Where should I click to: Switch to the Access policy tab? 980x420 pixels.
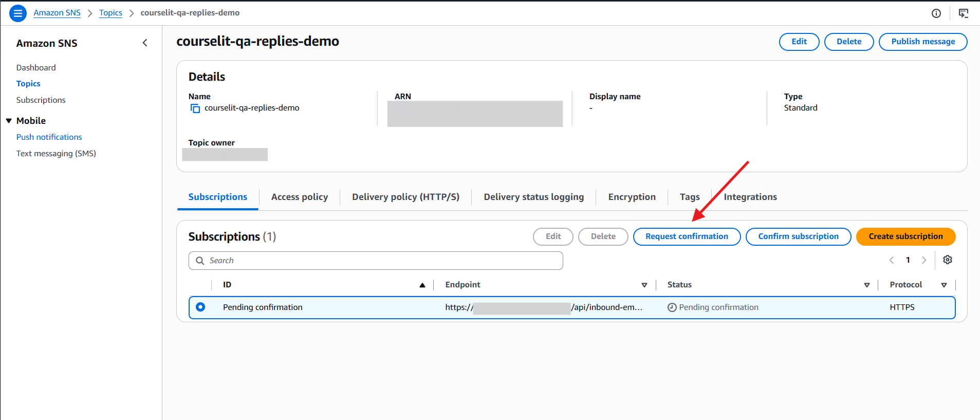[x=300, y=197]
